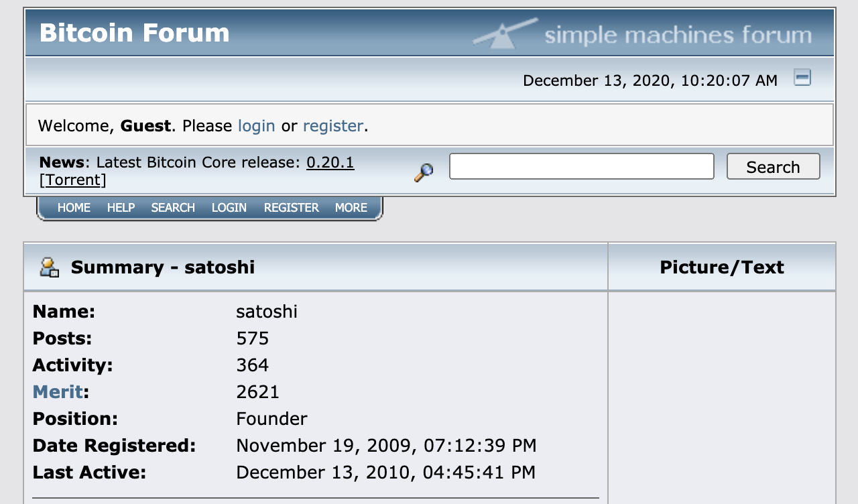Click the login link in the welcome message
The width and height of the screenshot is (858, 504).
point(256,125)
